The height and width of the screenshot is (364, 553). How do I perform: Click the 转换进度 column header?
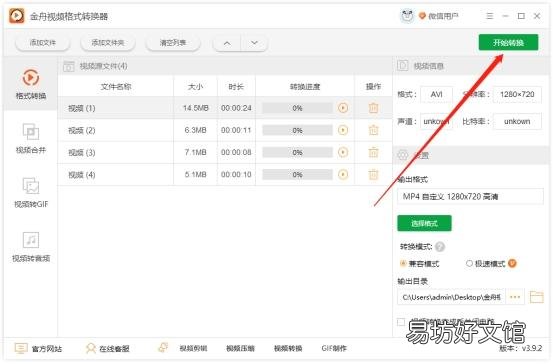pyautogui.click(x=305, y=86)
